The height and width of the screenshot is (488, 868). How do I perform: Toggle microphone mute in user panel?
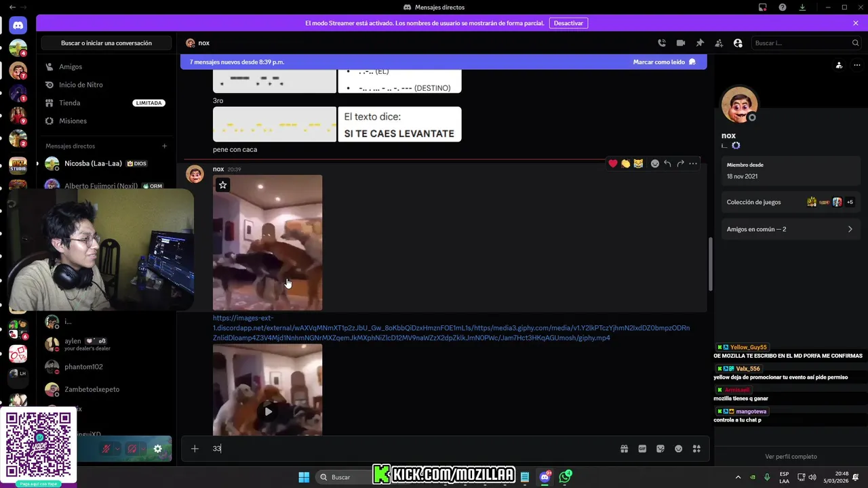(106, 449)
